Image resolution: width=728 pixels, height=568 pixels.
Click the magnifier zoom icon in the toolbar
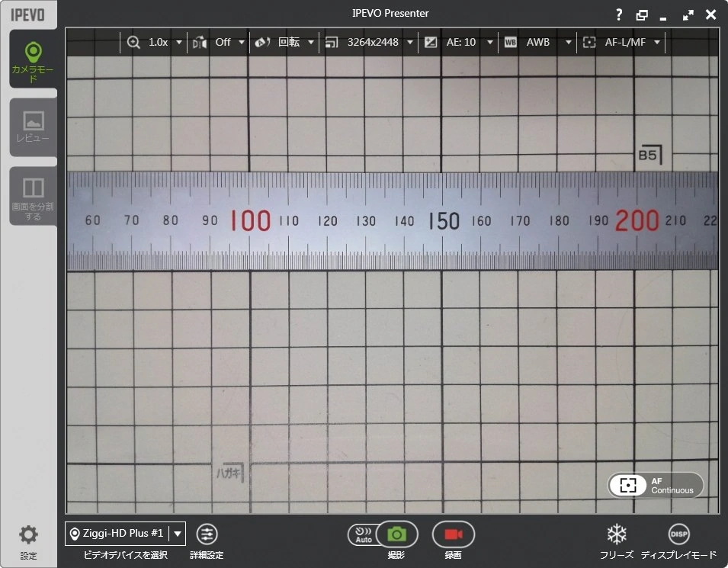[133, 42]
